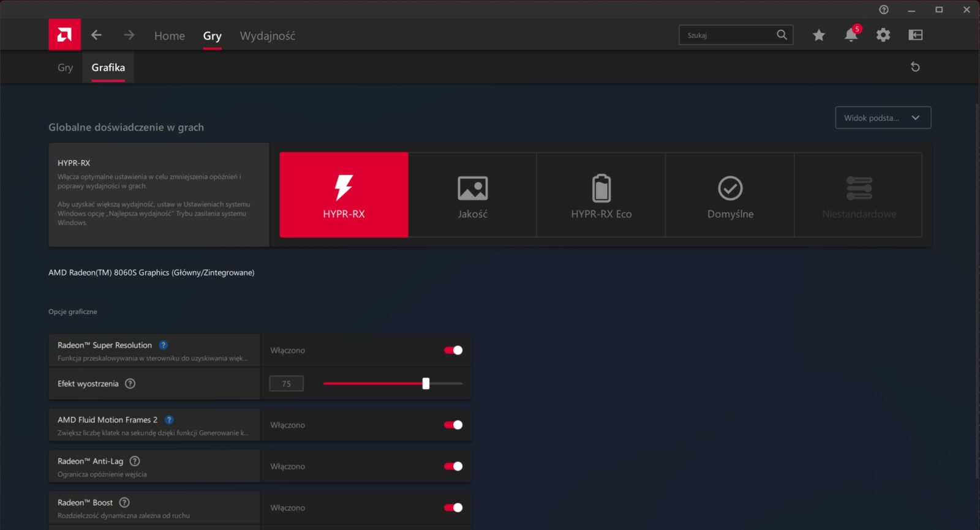Toggle Radeon Boost switch off

pyautogui.click(x=453, y=507)
